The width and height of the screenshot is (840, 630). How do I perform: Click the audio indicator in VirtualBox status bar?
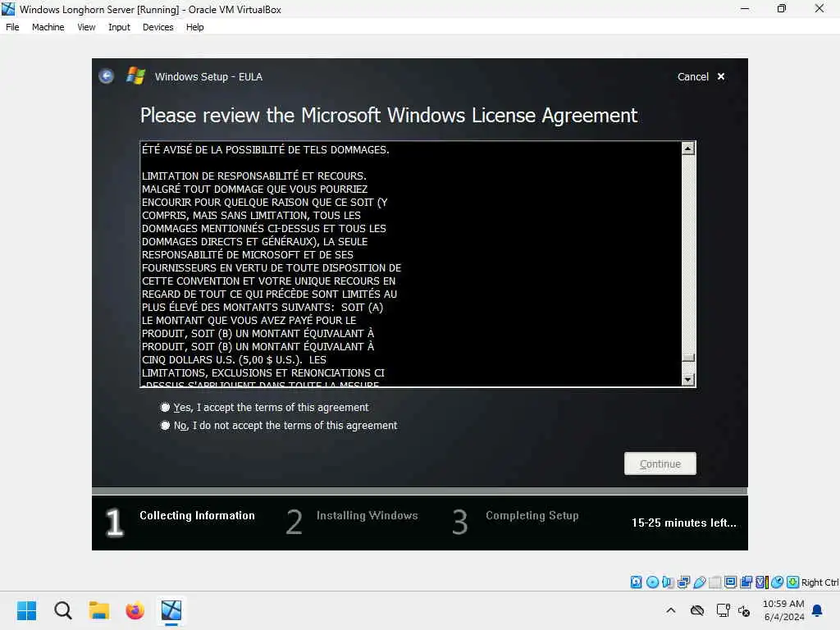pyautogui.click(x=668, y=582)
